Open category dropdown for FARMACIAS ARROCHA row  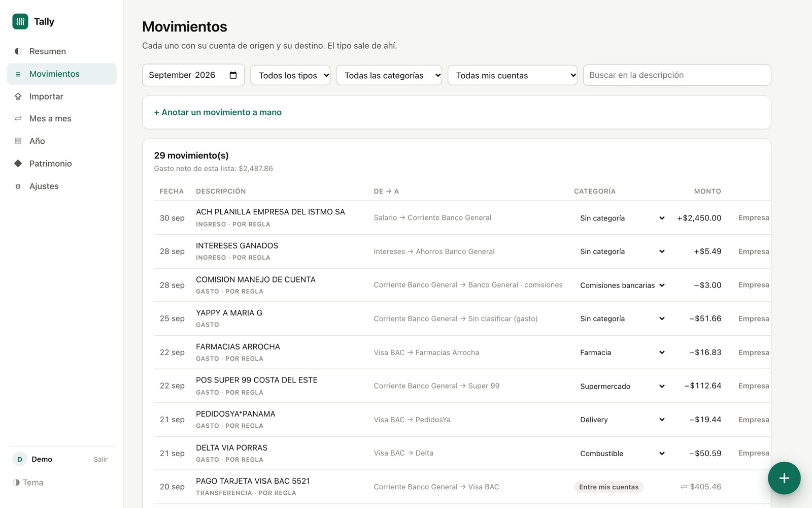[622, 353]
